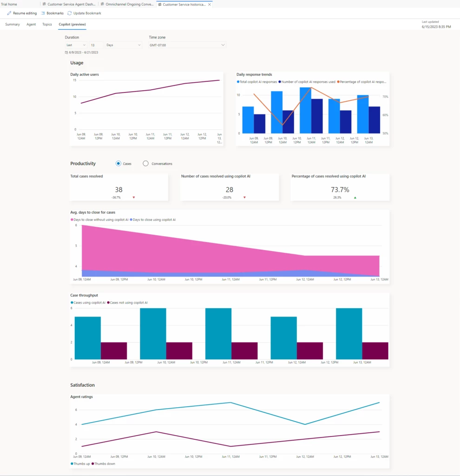
Task: Click the Update Bookmark refresh icon
Action: (69, 13)
